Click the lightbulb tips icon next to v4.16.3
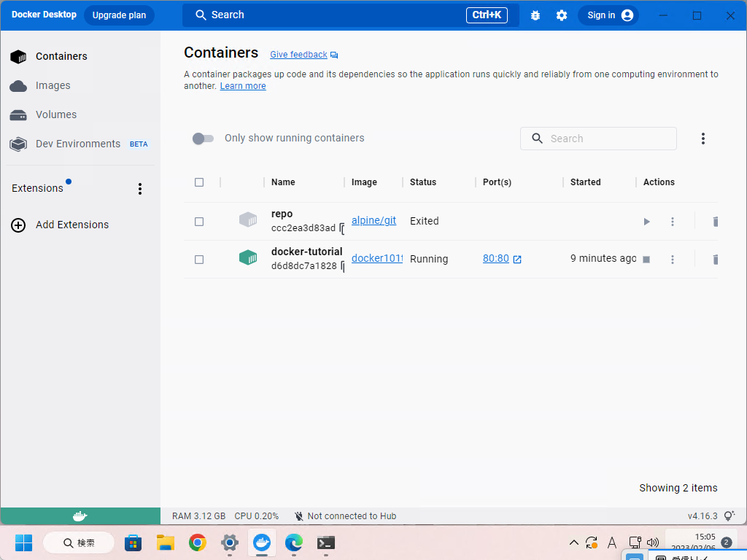747x560 pixels. [729, 516]
